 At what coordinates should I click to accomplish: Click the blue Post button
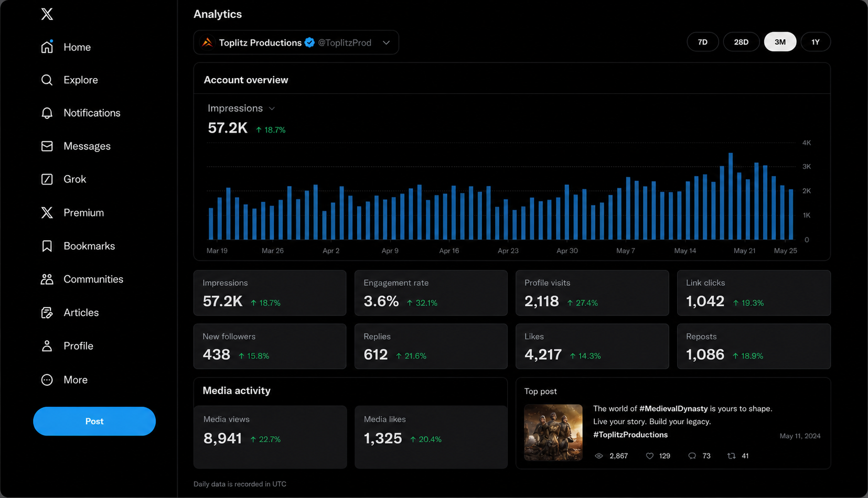point(94,421)
